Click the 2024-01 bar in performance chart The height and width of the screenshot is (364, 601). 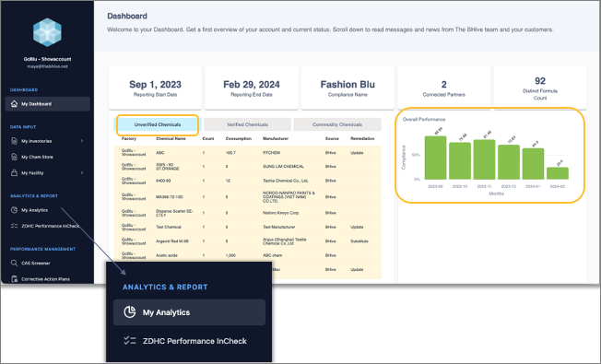[533, 164]
